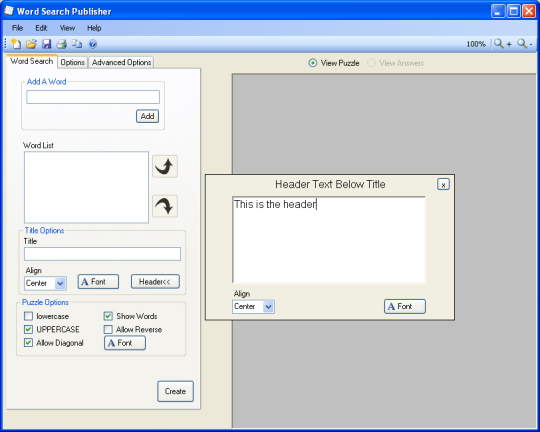Toggle the Allow Diagonal checkbox
540x432 pixels.
point(29,343)
